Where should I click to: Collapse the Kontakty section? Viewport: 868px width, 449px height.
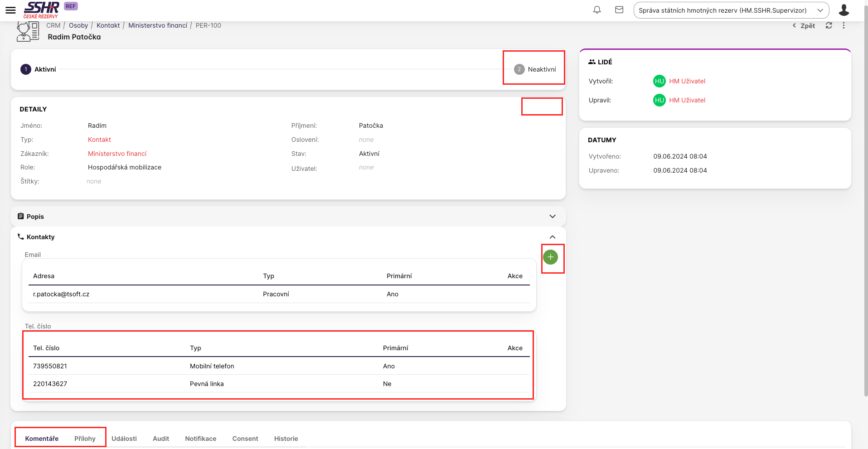point(552,237)
